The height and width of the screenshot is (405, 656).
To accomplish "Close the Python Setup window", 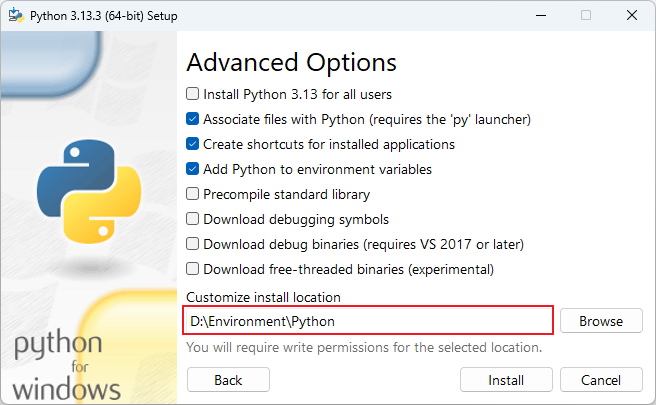I will coord(632,15).
